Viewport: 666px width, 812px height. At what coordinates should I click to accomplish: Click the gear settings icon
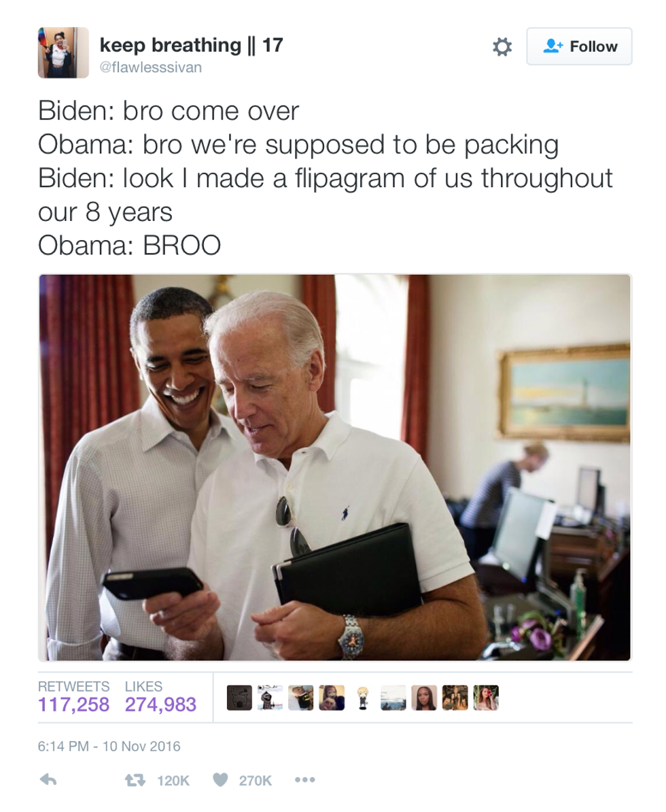click(502, 47)
